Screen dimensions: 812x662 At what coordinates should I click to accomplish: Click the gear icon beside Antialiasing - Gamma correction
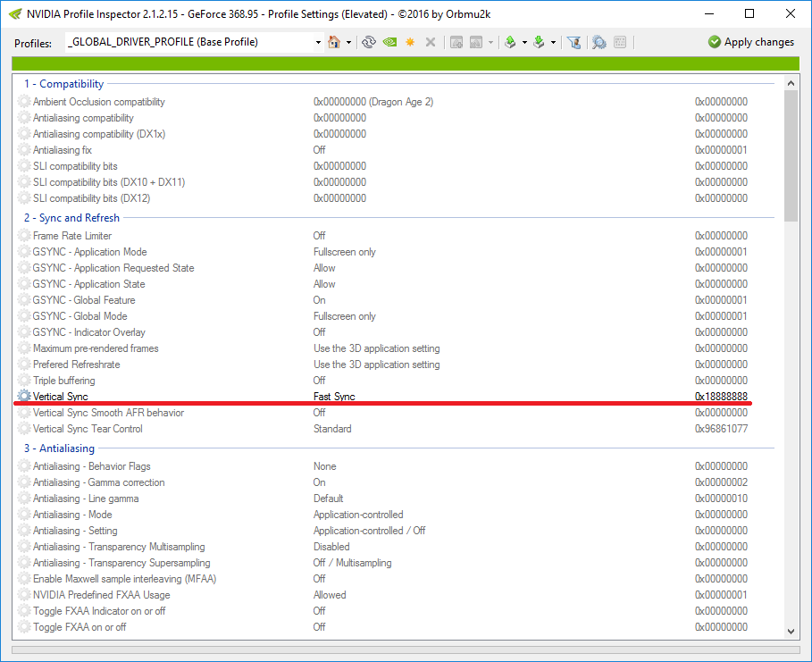pyautogui.click(x=24, y=482)
